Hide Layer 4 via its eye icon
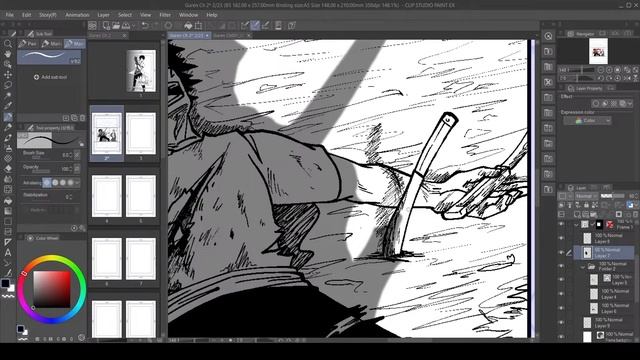This screenshot has width=640, height=360. [561, 294]
